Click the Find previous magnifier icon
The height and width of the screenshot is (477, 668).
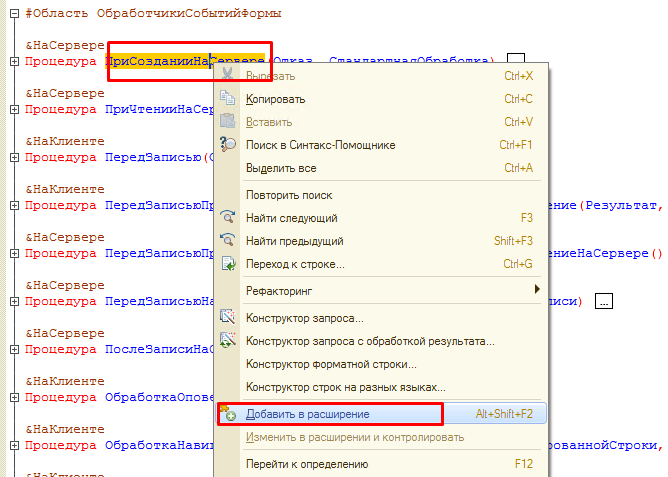click(227, 240)
